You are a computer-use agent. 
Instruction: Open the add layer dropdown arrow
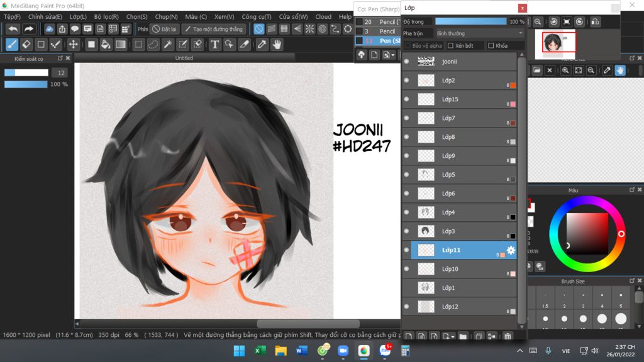453,337
